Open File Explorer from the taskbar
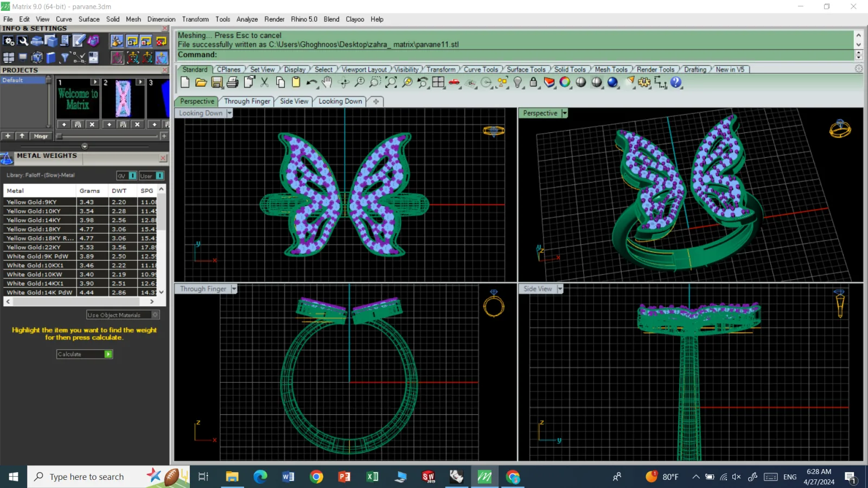This screenshot has width=868, height=488. pyautogui.click(x=232, y=477)
